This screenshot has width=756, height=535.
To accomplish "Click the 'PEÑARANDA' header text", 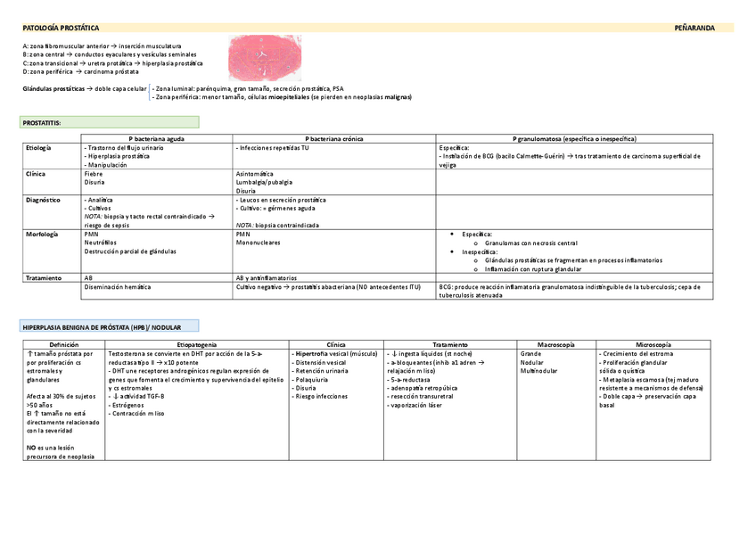I will pos(694,28).
